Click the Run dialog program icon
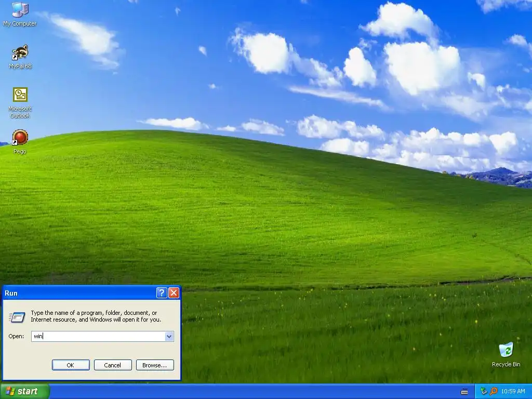The width and height of the screenshot is (532, 399). pos(17,317)
